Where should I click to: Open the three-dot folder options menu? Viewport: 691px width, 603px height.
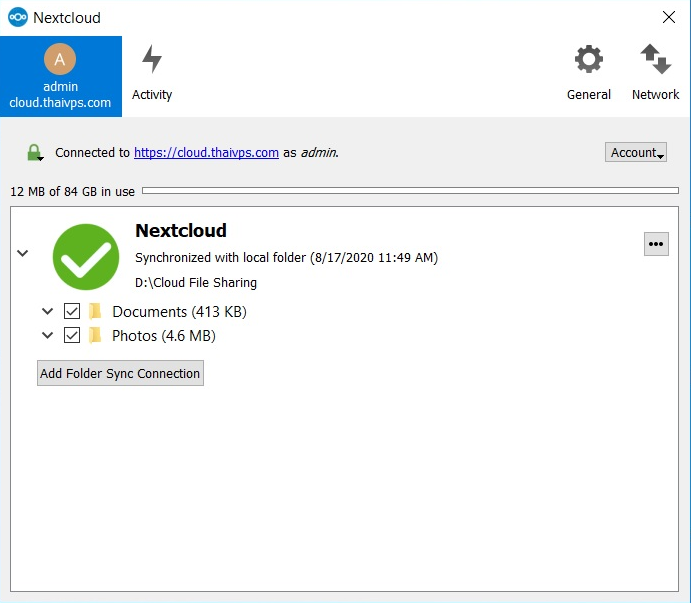pyautogui.click(x=656, y=244)
